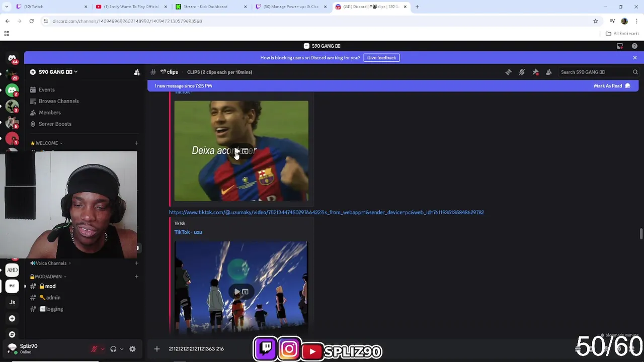Open the Js server icon
Viewport: 644px width, 362px height.
12,302
